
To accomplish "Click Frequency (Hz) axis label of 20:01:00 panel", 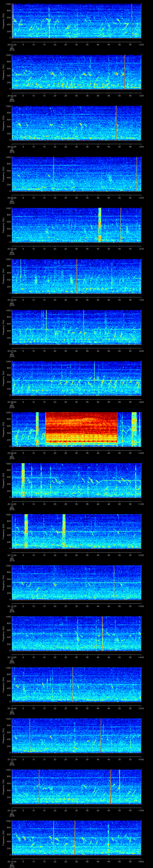I will point(3,21).
